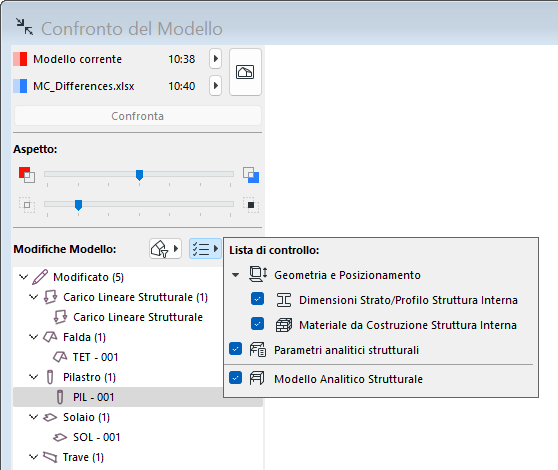
Task: Select the PIL - 001 item
Action: click(138, 397)
